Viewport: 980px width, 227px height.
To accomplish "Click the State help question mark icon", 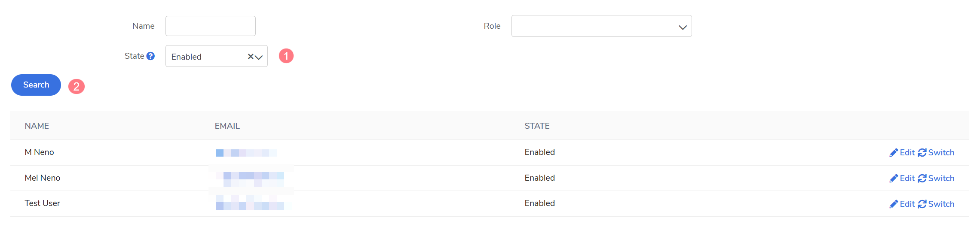I will coord(150,56).
